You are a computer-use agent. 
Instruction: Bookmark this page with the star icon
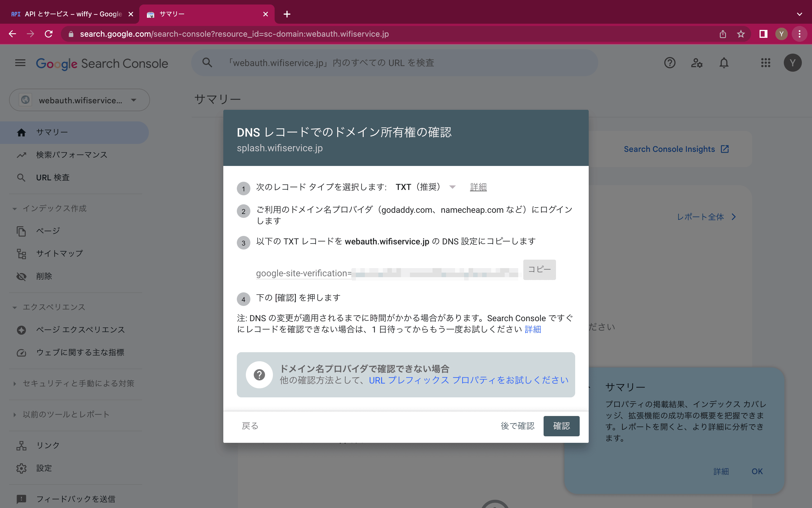pyautogui.click(x=741, y=34)
